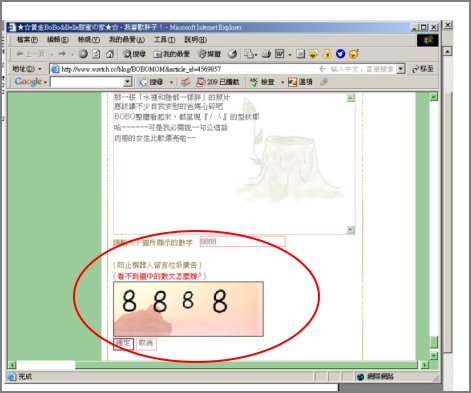This screenshot has width=471, height=393.
Task: Click the orange smiley icon in toolbar
Action: (354, 54)
